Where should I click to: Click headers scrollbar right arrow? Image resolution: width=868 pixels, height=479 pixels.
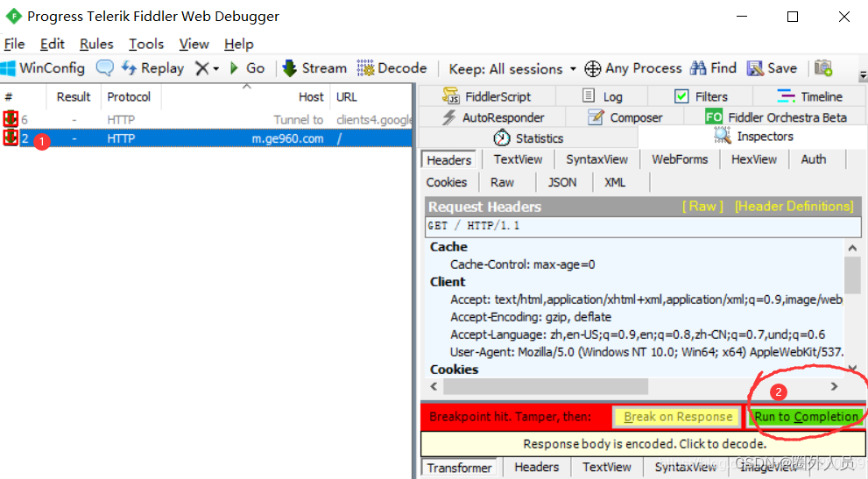point(834,386)
